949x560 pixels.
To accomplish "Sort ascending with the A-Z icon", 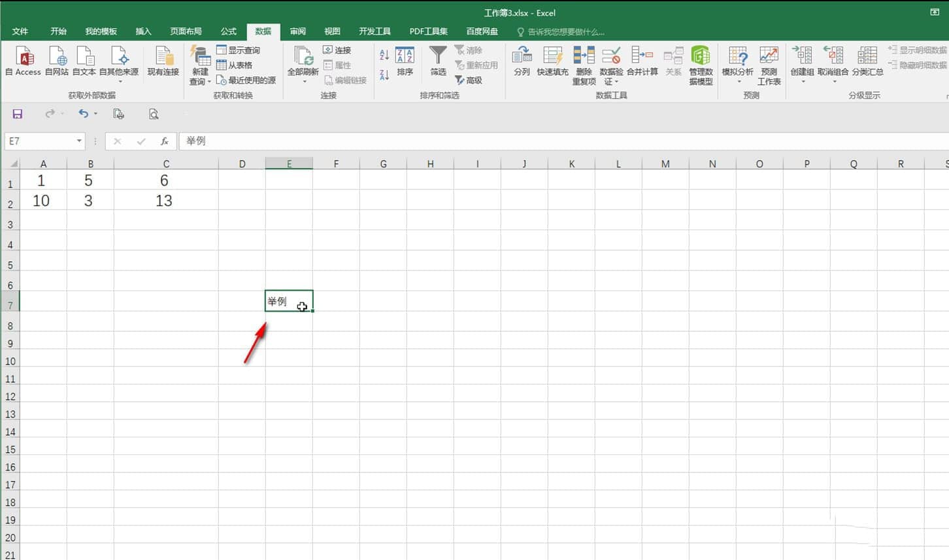I will point(384,55).
